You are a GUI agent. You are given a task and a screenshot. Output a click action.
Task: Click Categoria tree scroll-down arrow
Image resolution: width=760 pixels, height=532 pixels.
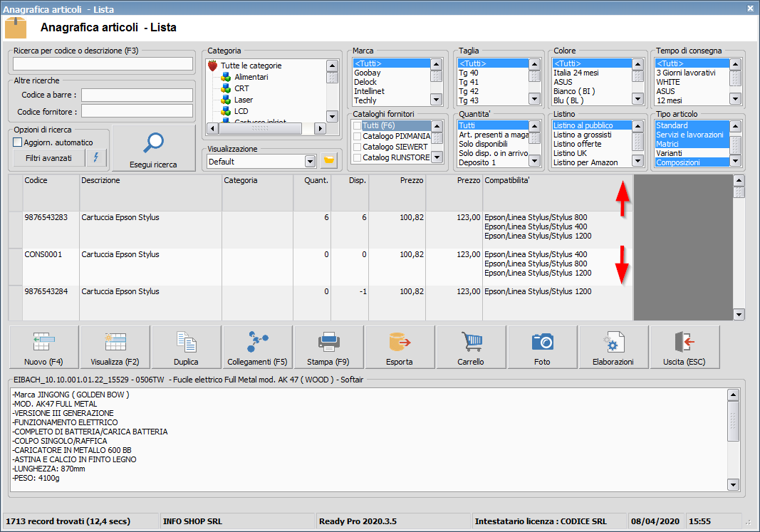pyautogui.click(x=332, y=116)
